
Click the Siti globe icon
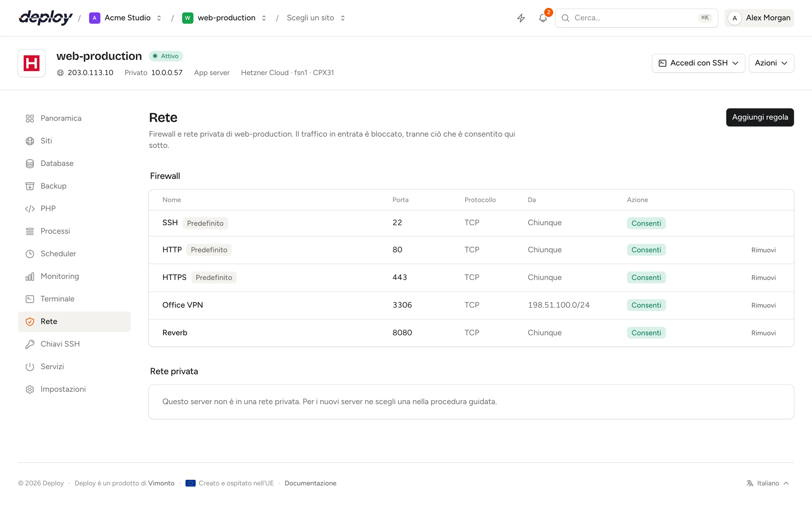pyautogui.click(x=30, y=141)
